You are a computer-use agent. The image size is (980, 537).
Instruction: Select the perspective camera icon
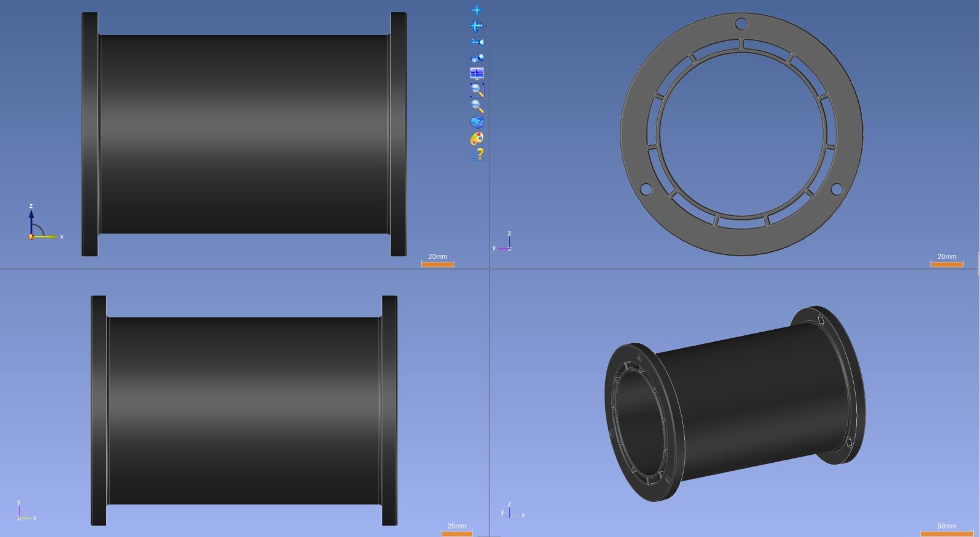pyautogui.click(x=477, y=58)
